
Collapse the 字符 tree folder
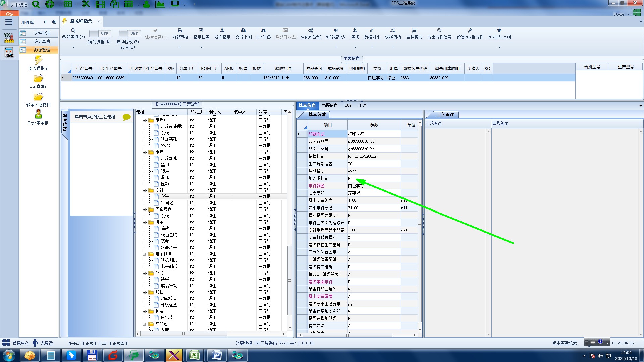144,190
